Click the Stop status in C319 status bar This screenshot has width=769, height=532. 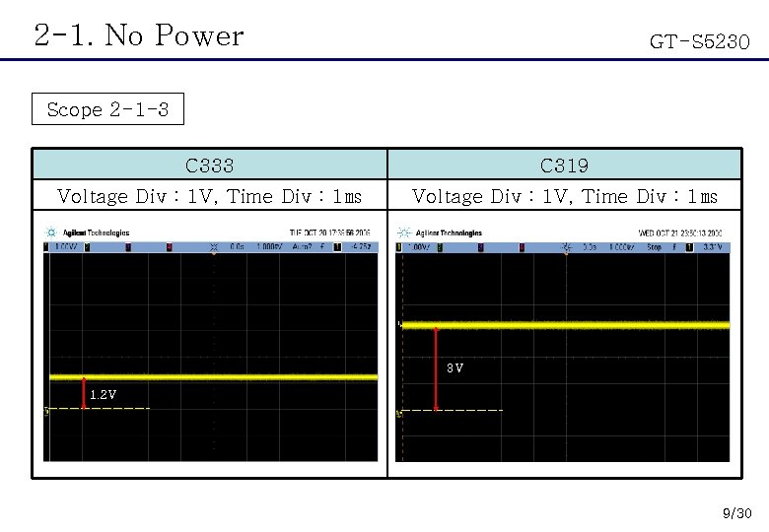(654, 247)
